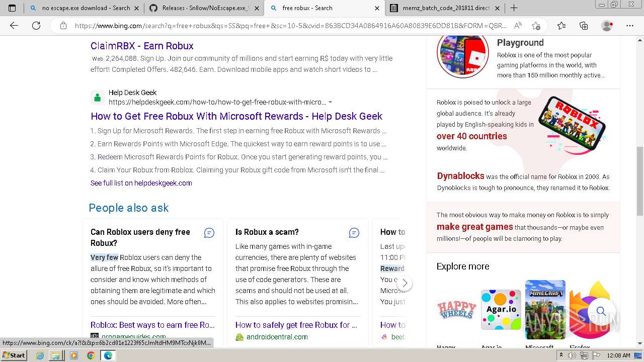Click the address bar URL field
The height and width of the screenshot is (362, 644).
[291, 26]
